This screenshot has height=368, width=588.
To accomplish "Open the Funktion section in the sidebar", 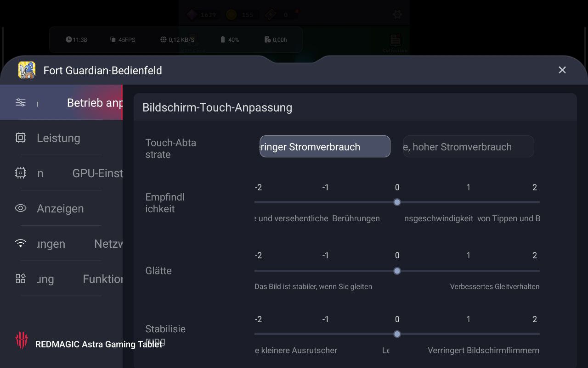I will (61, 279).
